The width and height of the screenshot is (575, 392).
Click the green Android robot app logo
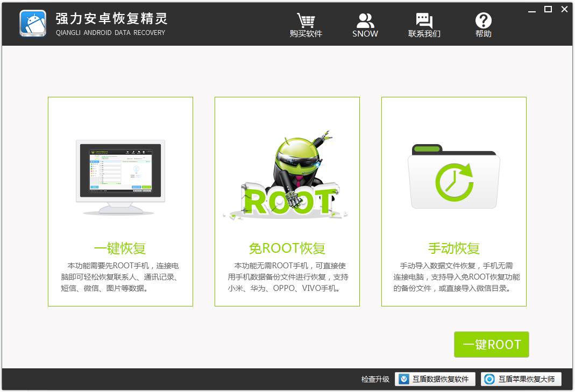32,24
